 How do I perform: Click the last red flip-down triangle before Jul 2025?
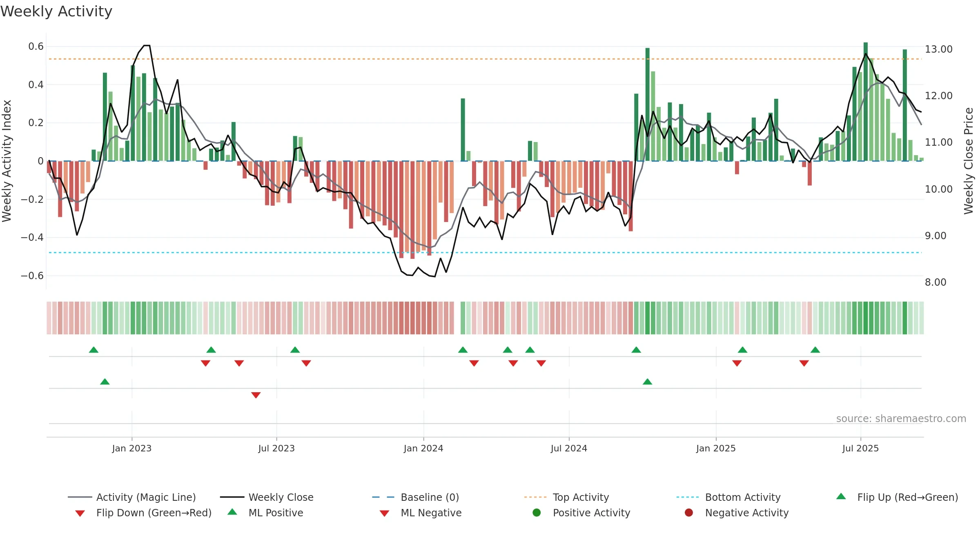pos(804,363)
